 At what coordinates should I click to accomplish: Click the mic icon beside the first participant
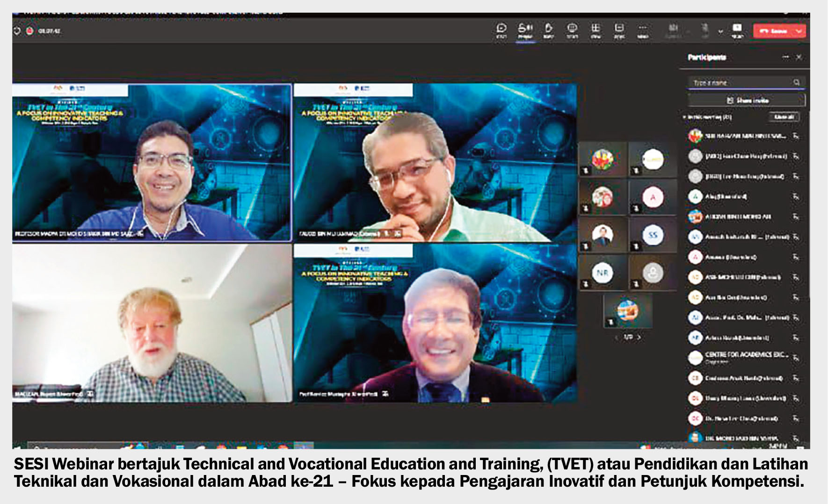click(796, 136)
